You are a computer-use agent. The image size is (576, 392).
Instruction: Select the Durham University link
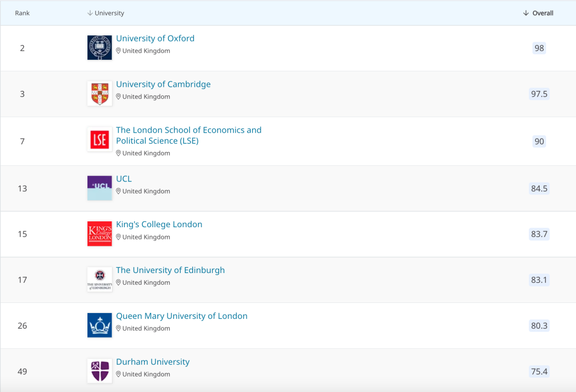click(153, 362)
